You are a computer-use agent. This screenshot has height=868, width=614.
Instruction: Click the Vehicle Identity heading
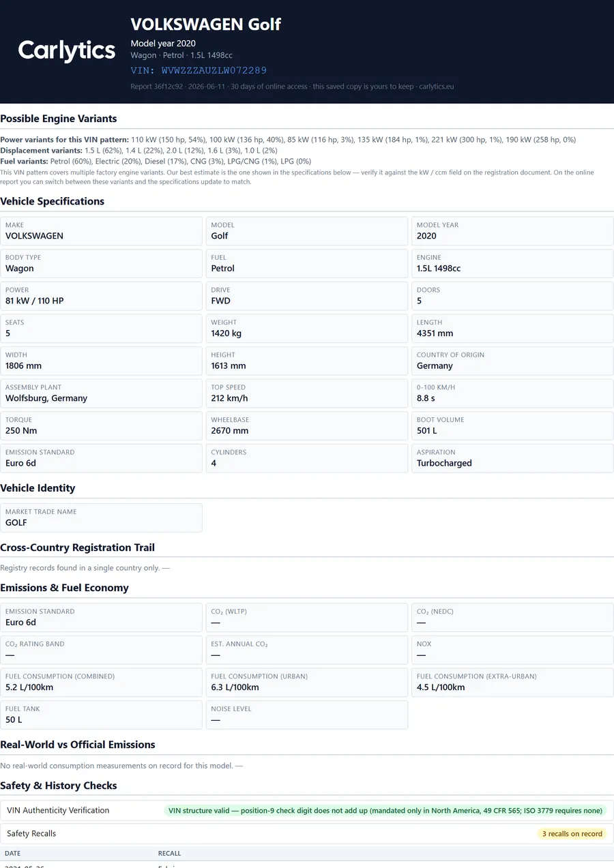coord(38,488)
